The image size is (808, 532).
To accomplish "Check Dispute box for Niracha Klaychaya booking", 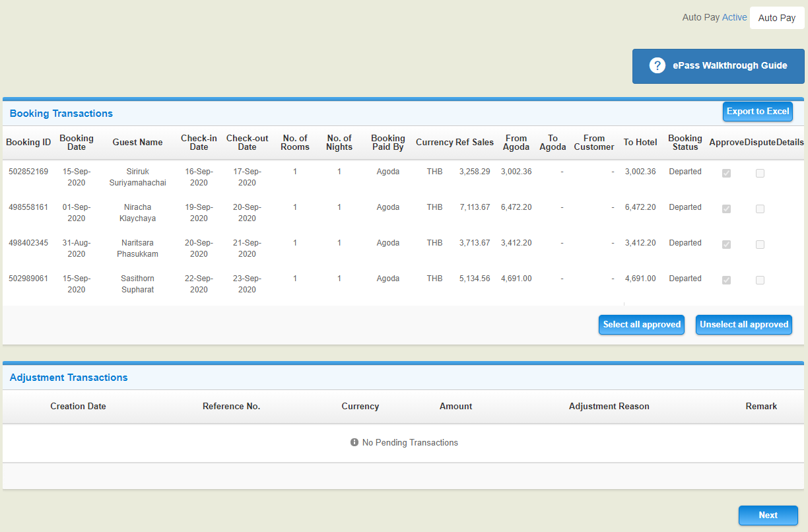I will click(x=760, y=209).
